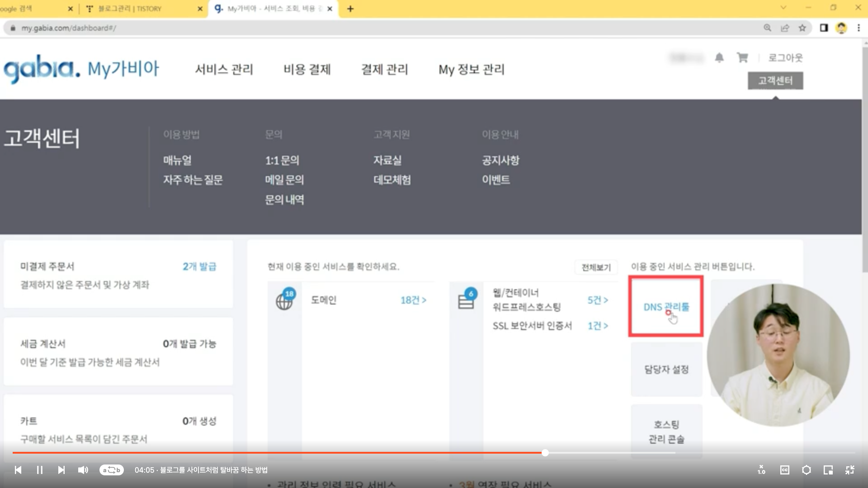Toggle closed captions CC button
Image resolution: width=868 pixels, height=488 pixels.
[785, 470]
